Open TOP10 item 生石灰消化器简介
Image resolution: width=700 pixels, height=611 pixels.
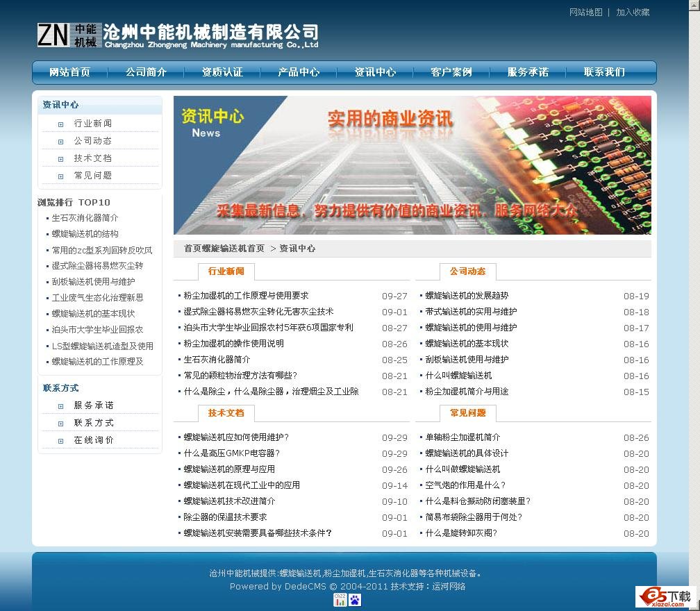click(85, 218)
